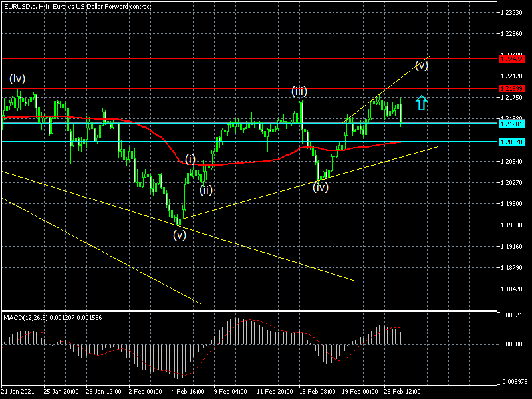Click the 0.003218 MACD scale value
This screenshot has width=532, height=399.
point(513,315)
